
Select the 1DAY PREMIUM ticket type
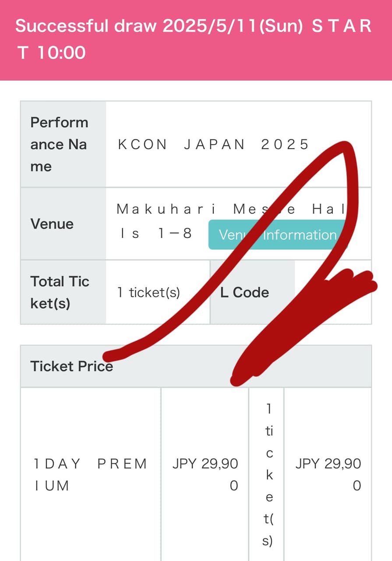(x=90, y=474)
